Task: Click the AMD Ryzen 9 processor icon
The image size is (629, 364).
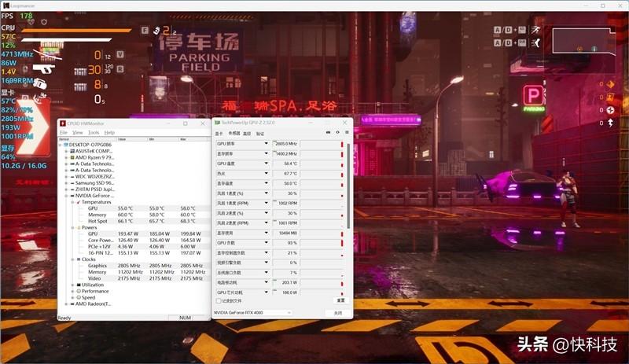Action: point(73,157)
